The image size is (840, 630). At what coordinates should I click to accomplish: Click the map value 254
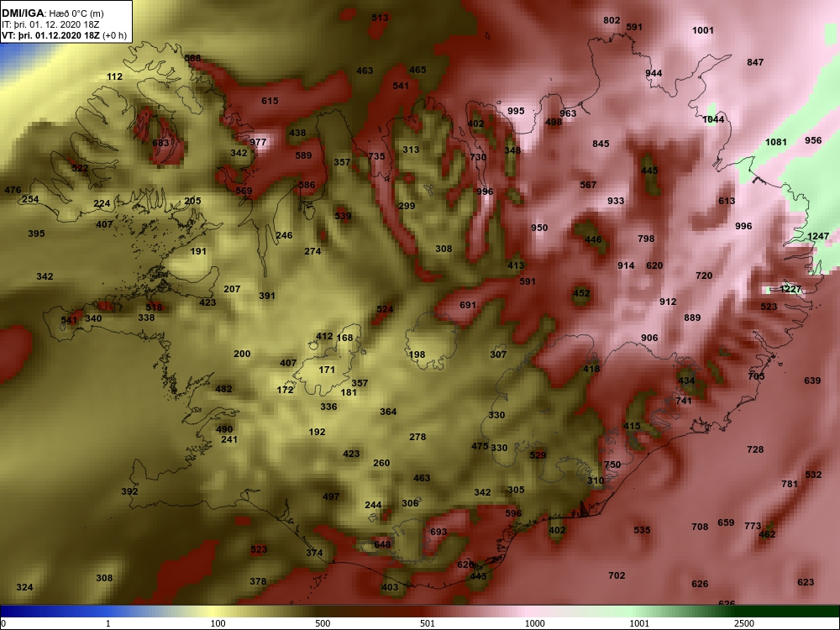(x=30, y=199)
